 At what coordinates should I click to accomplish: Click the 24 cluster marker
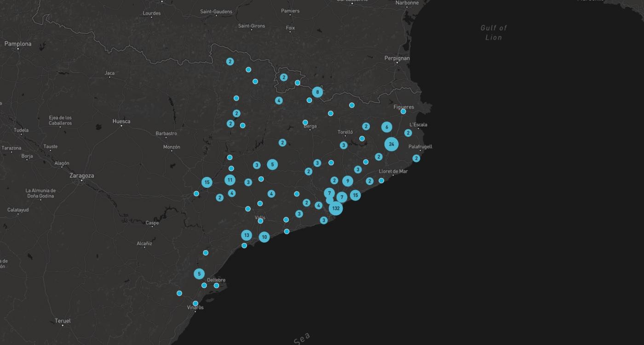391,144
